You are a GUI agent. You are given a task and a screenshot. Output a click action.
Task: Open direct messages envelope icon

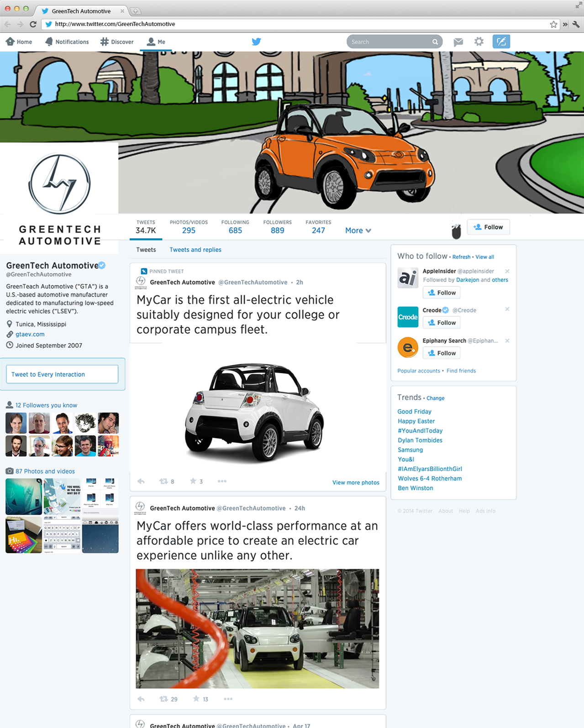(458, 42)
